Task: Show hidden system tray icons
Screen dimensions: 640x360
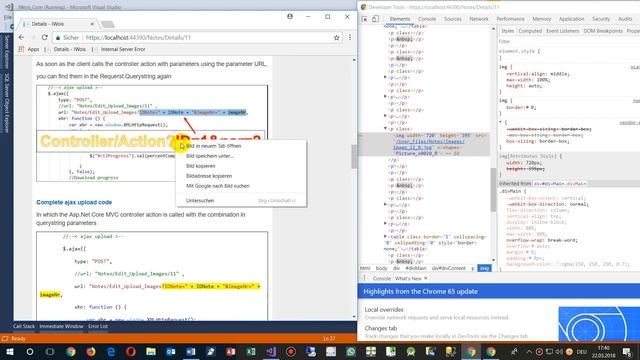Action: [529, 352]
